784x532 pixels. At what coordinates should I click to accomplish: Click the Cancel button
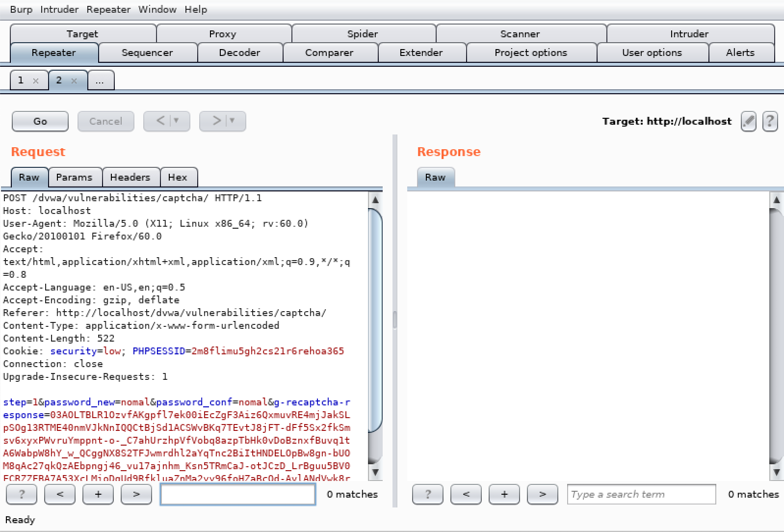click(106, 121)
